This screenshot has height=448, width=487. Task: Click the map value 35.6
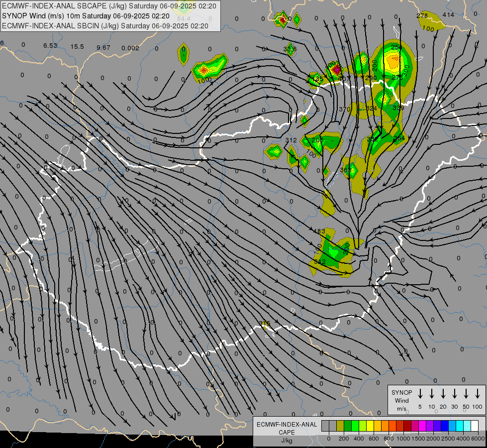click(290, 49)
